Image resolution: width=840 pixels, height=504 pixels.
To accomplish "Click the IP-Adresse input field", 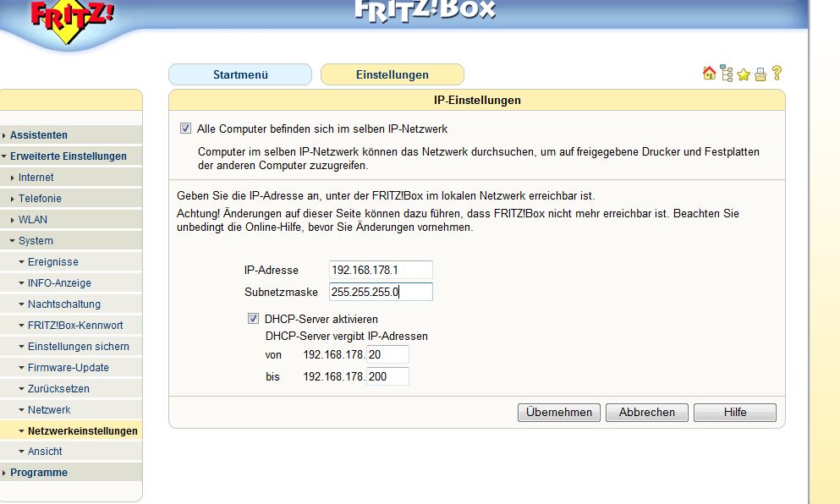I will point(381,270).
